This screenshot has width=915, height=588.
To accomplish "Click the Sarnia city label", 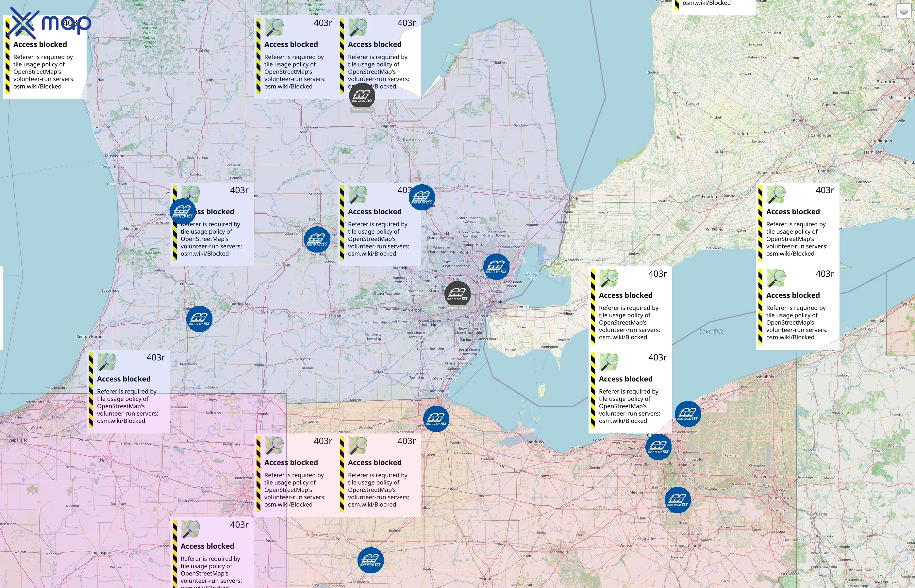I will pyautogui.click(x=572, y=198).
